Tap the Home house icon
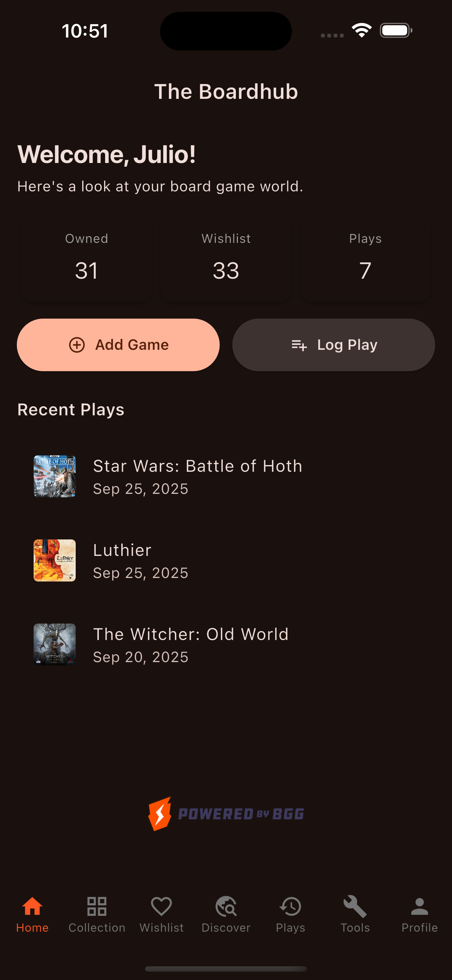This screenshot has width=452, height=980. coord(32,906)
